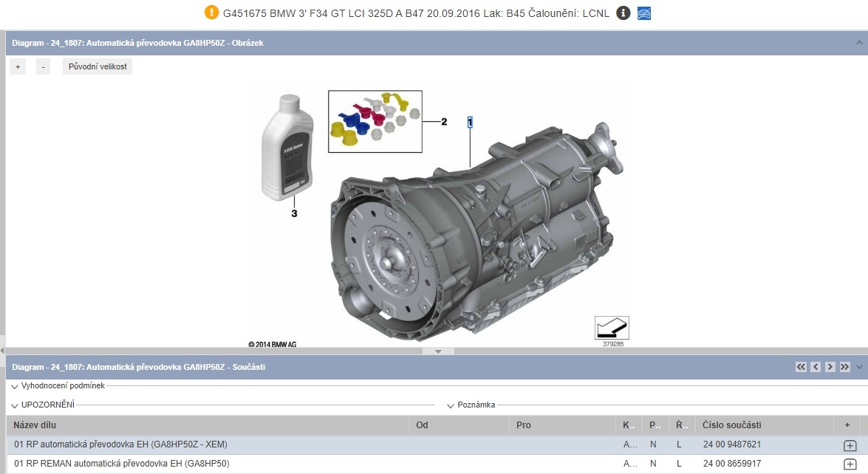The image size is (868, 474).
Task: Expand the UPOZORNĚNÍ section
Action: [15, 405]
